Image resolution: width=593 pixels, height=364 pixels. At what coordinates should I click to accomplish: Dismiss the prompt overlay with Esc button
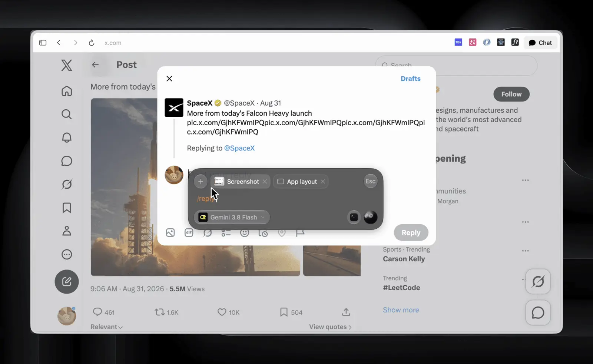(x=371, y=181)
